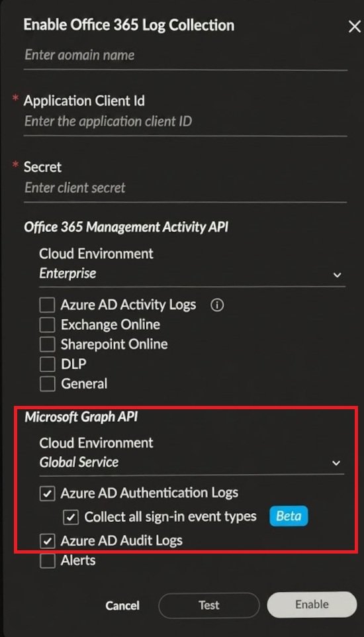The height and width of the screenshot is (637, 364).
Task: Expand the Enterprise cloud environment dropdown
Action: 192,274
